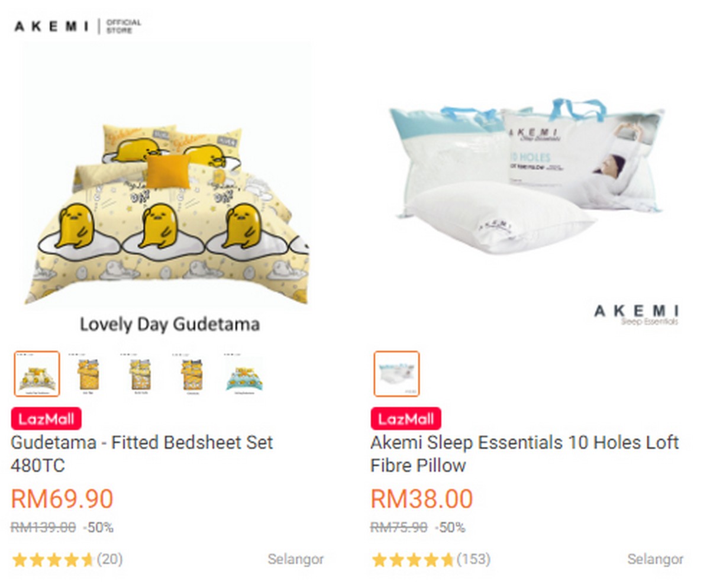The image size is (710, 588).
Task: Click the star rating of Gudetama bedsheet
Action: [x=53, y=560]
